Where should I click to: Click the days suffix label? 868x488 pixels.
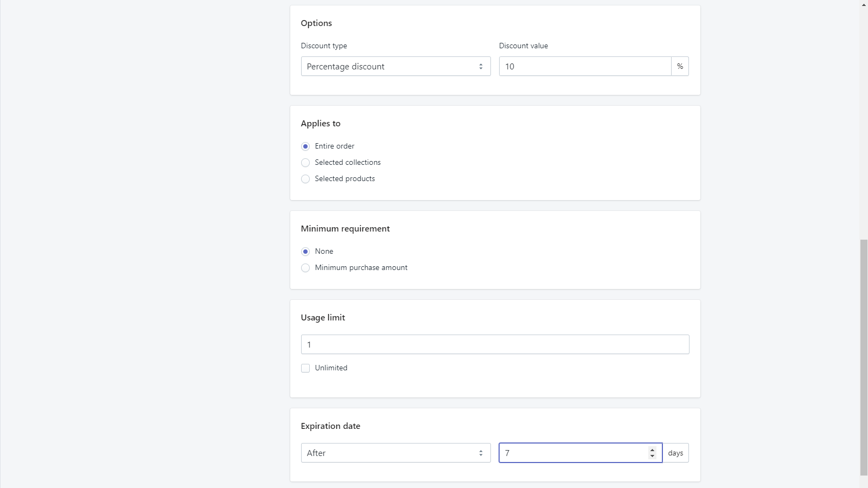click(675, 453)
